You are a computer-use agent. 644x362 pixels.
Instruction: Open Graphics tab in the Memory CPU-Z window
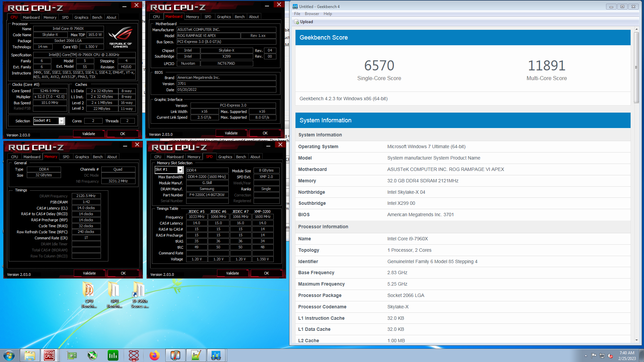[82, 157]
